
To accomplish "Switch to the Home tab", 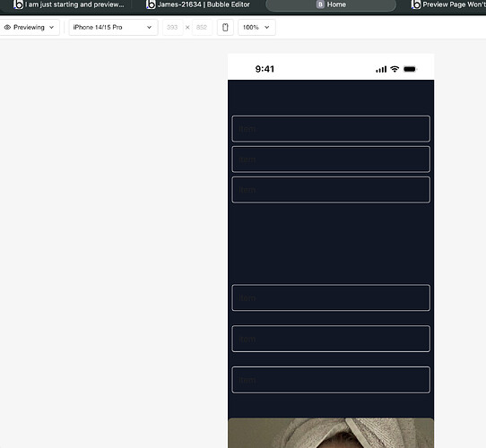I will pos(331,4).
